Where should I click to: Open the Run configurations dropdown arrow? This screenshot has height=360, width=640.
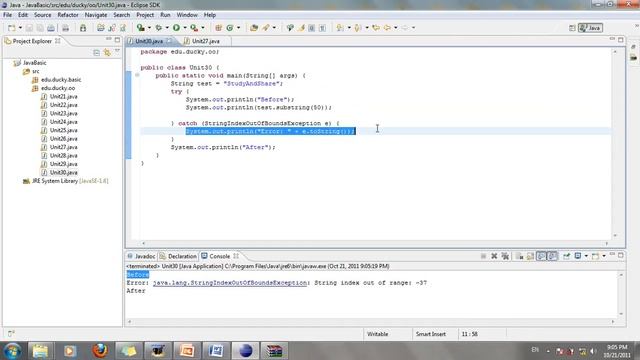184,28
